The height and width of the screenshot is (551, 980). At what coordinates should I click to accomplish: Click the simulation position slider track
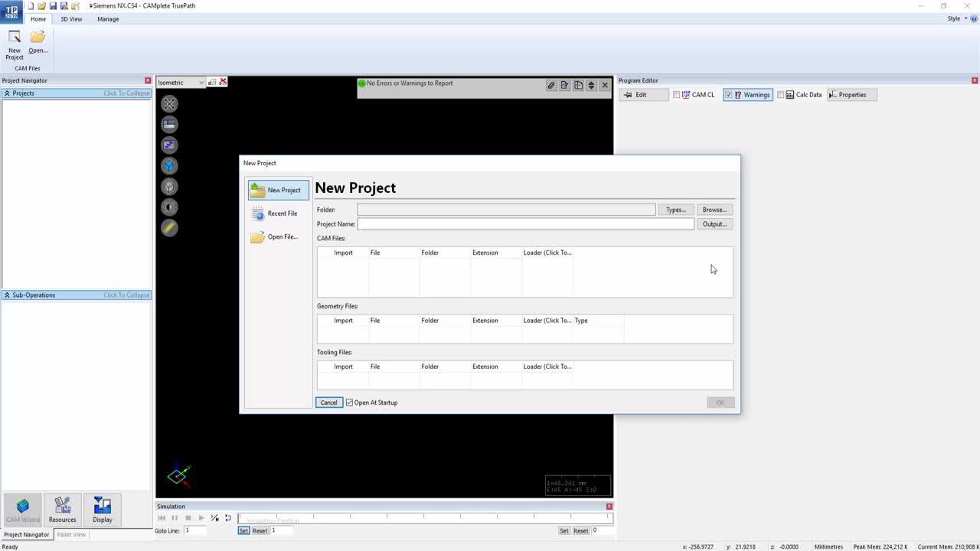(425, 518)
